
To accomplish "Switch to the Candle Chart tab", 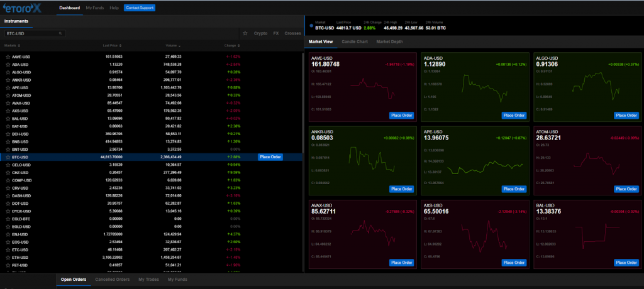I will (355, 42).
